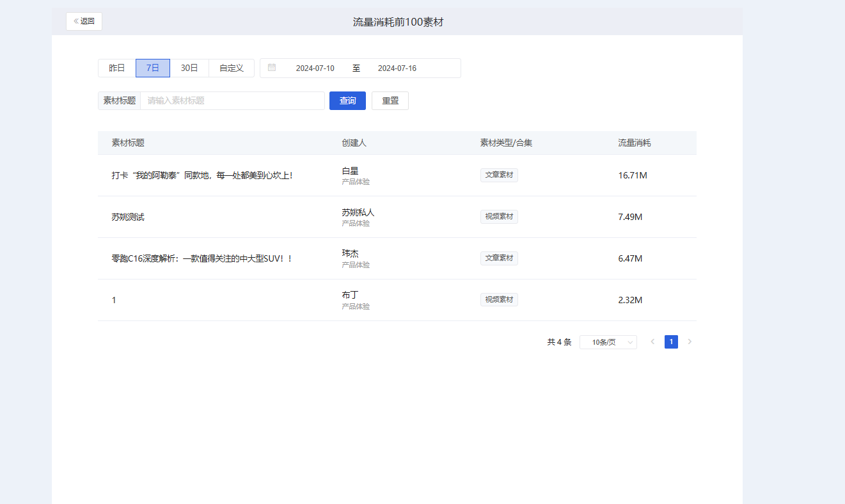This screenshot has width=845, height=504.
Task: Go to next page arrow
Action: 690,342
